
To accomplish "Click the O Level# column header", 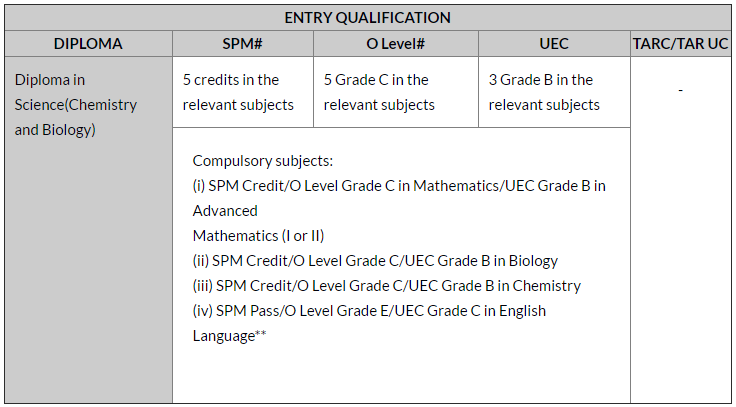I will 396,44.
